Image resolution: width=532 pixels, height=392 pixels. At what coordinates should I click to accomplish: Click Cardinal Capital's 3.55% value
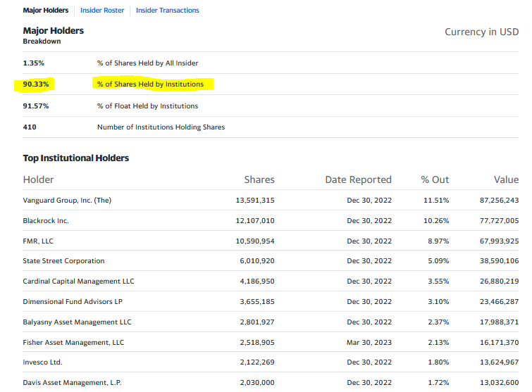[x=438, y=282]
